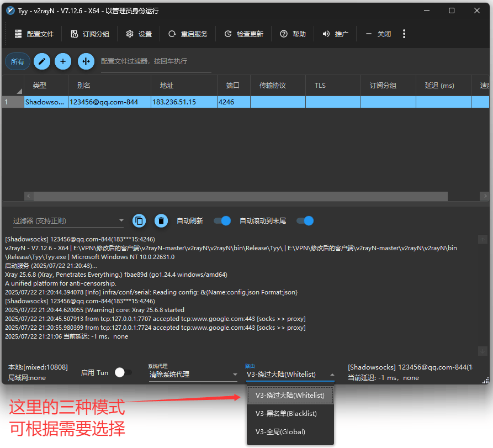Image resolution: width=493 pixels, height=448 pixels.
Task: Click the 推广 toolbar item
Action: click(x=335, y=34)
